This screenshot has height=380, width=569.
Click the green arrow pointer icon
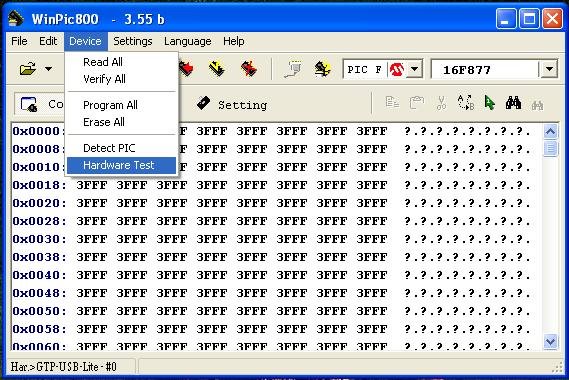(x=490, y=103)
